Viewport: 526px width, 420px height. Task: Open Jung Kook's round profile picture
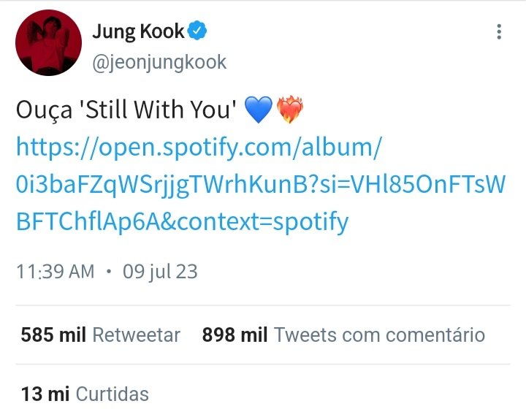click(49, 42)
